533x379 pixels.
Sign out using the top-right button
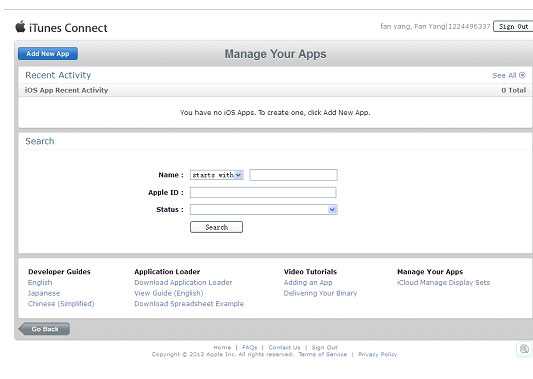click(x=513, y=27)
